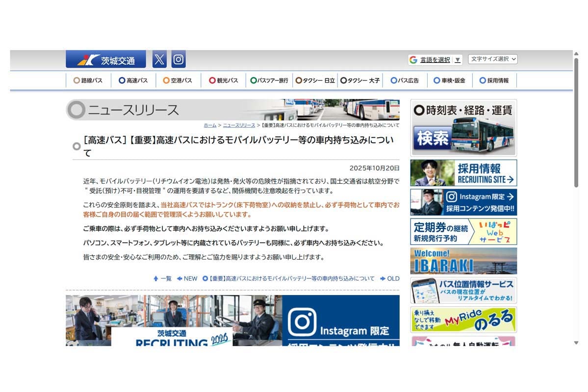Select the 空港バス menu item
Viewport: 588px width, 392px height.
click(x=178, y=80)
